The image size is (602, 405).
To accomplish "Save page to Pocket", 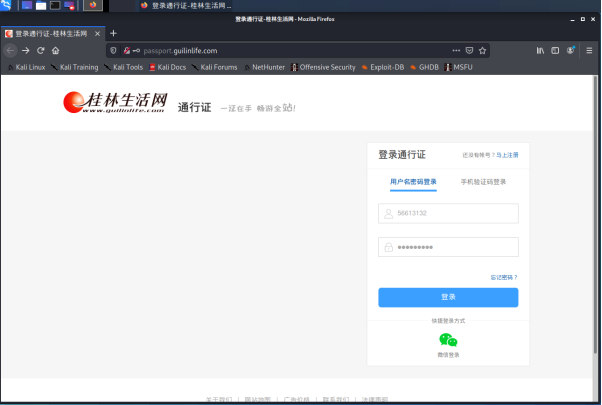I will (469, 50).
